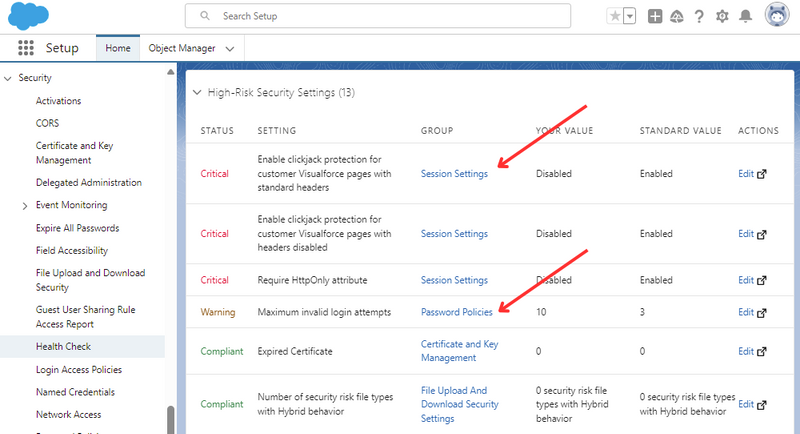Open Named Credentials
800x434 pixels.
(75, 392)
